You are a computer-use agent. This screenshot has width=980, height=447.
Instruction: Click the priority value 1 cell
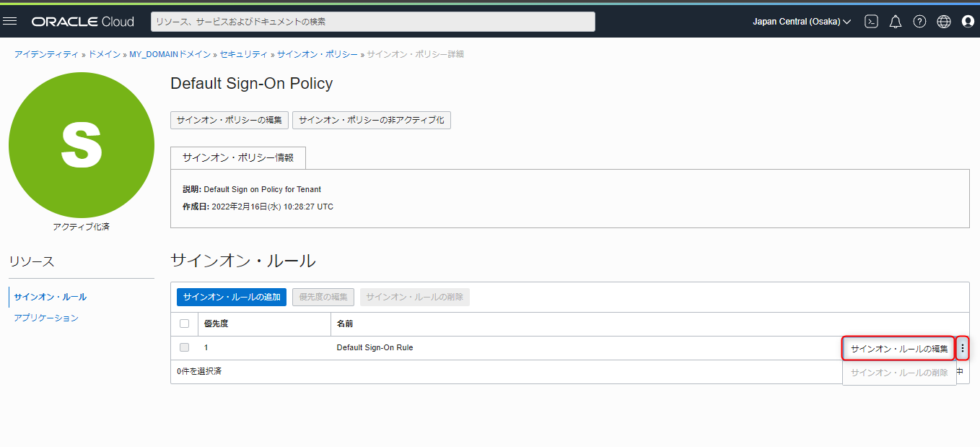[x=206, y=347]
